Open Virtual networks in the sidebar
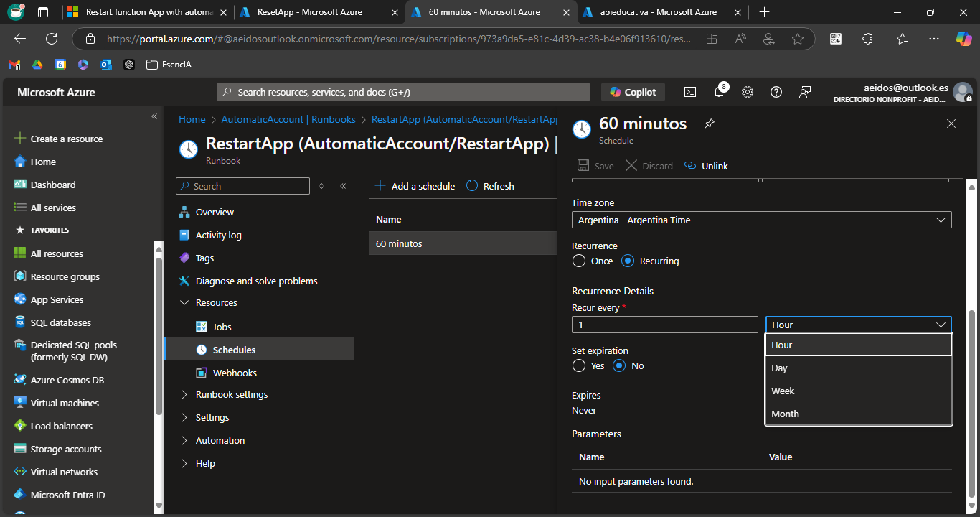 [64, 472]
